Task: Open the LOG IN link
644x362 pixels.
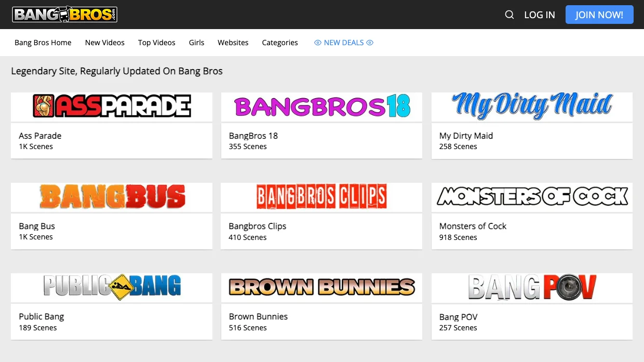Action: click(540, 15)
